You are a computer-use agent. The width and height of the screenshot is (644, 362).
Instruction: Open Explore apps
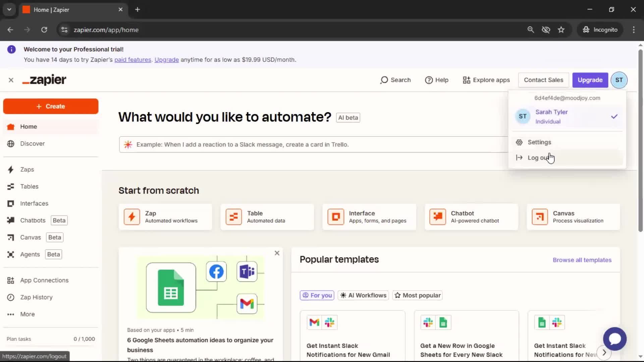pos(486,80)
